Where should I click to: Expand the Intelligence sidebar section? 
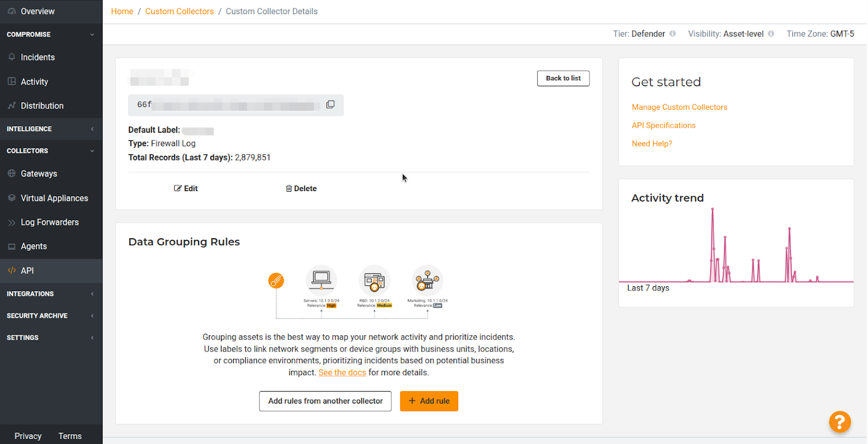92,129
